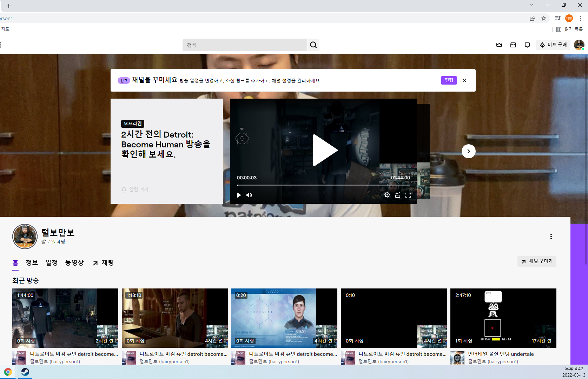The width and height of the screenshot is (588, 379).
Task: Create a clip with clapperboard icon
Action: tap(398, 195)
